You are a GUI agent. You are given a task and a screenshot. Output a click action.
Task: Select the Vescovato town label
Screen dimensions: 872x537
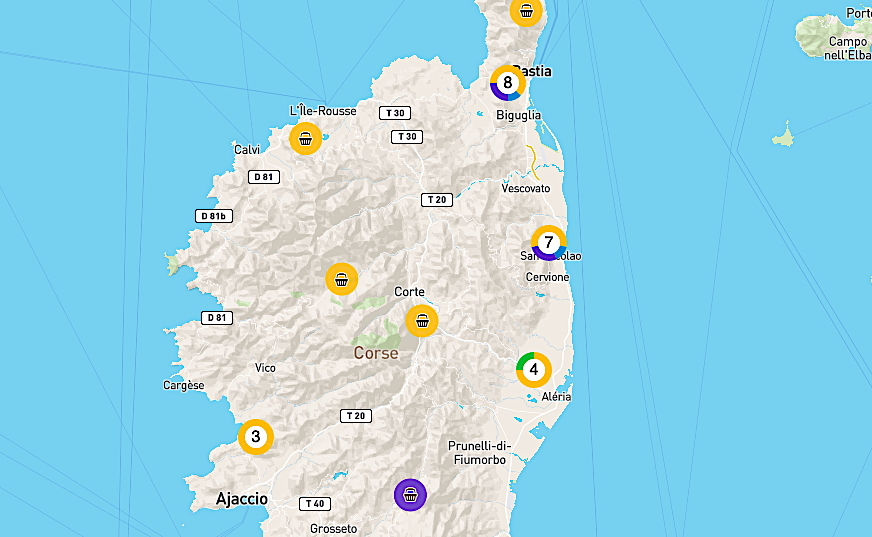point(526,188)
